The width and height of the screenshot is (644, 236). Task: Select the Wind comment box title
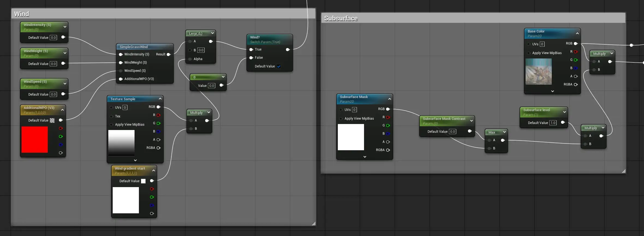click(22, 14)
